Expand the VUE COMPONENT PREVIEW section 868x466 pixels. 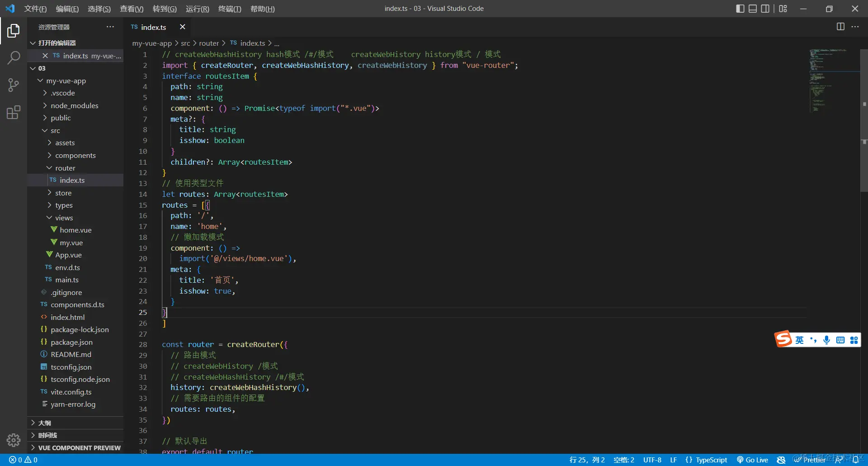click(x=79, y=448)
